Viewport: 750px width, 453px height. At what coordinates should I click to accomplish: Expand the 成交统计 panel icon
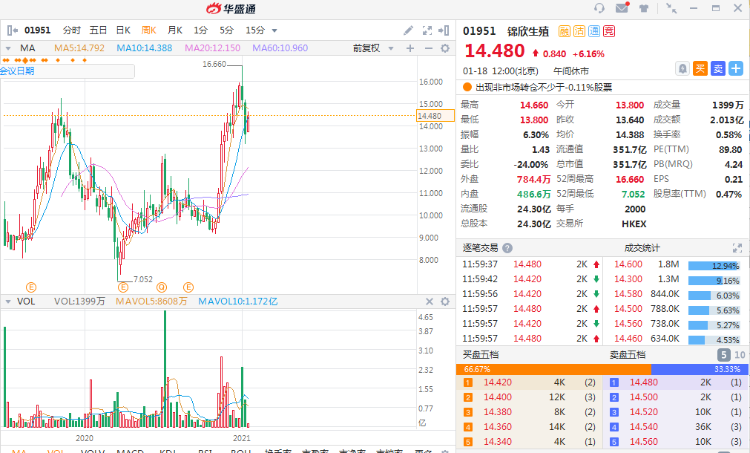click(x=737, y=248)
